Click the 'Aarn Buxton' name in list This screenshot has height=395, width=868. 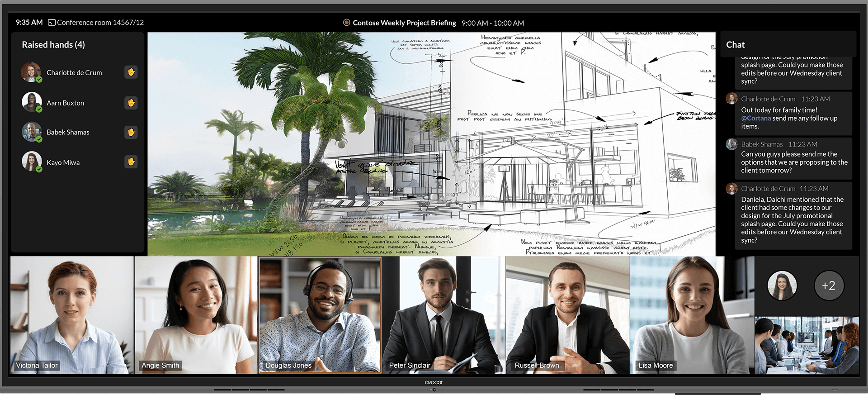coord(65,103)
